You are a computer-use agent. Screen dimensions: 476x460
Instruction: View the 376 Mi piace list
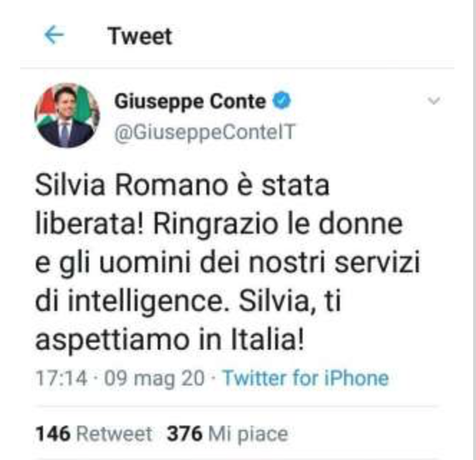[227, 434]
